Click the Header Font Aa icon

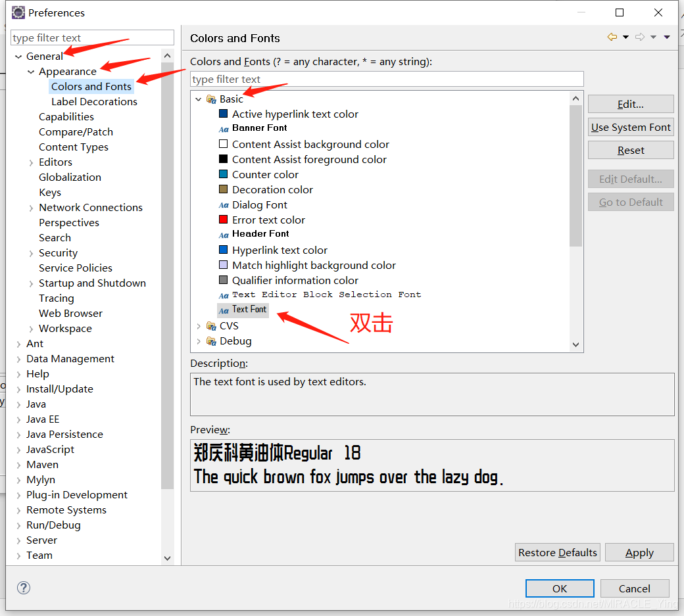[x=224, y=235]
